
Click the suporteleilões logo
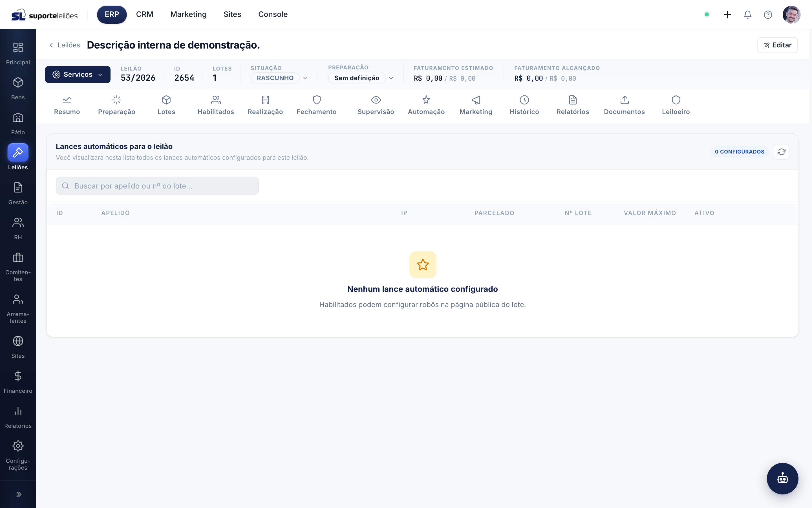(x=45, y=15)
